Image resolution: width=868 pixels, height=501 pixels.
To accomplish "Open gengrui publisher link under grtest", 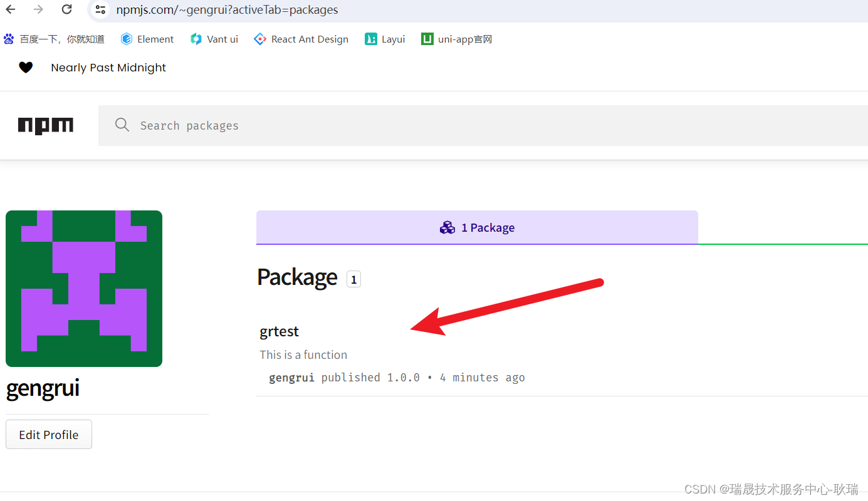I will [x=291, y=378].
